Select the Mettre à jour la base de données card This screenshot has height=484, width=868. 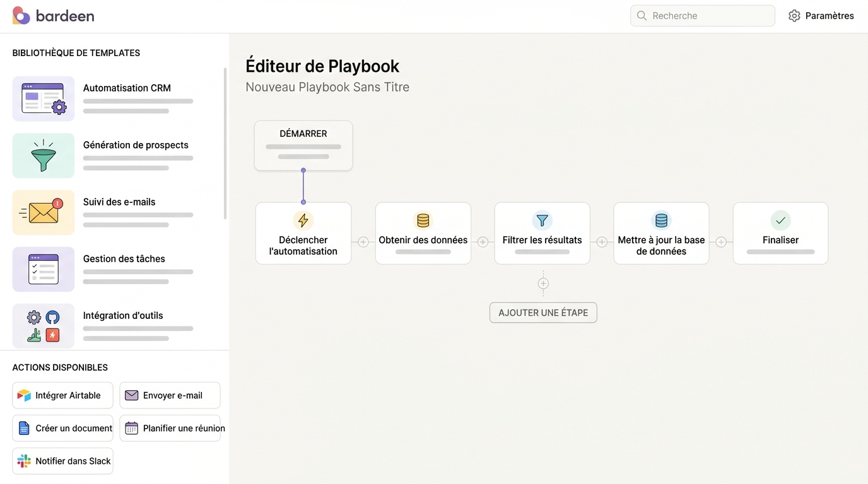pos(661,233)
